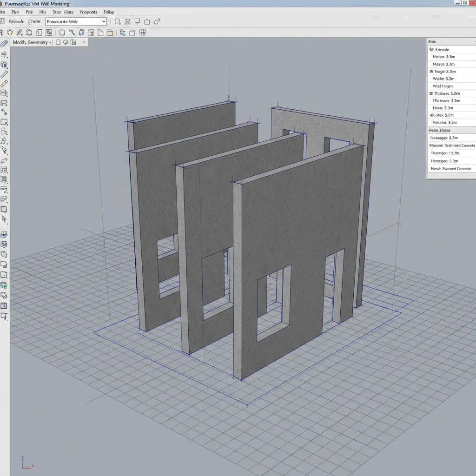The image size is (476, 476).
Task: Click the blue tree hierarchy icon in toolbar
Action: (x=123, y=33)
